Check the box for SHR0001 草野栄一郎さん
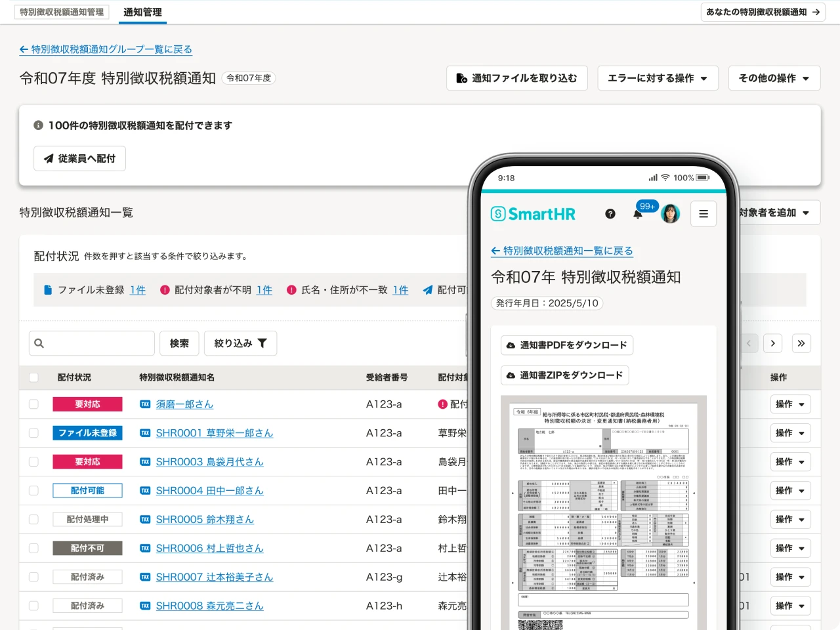This screenshot has height=630, width=840. click(33, 433)
